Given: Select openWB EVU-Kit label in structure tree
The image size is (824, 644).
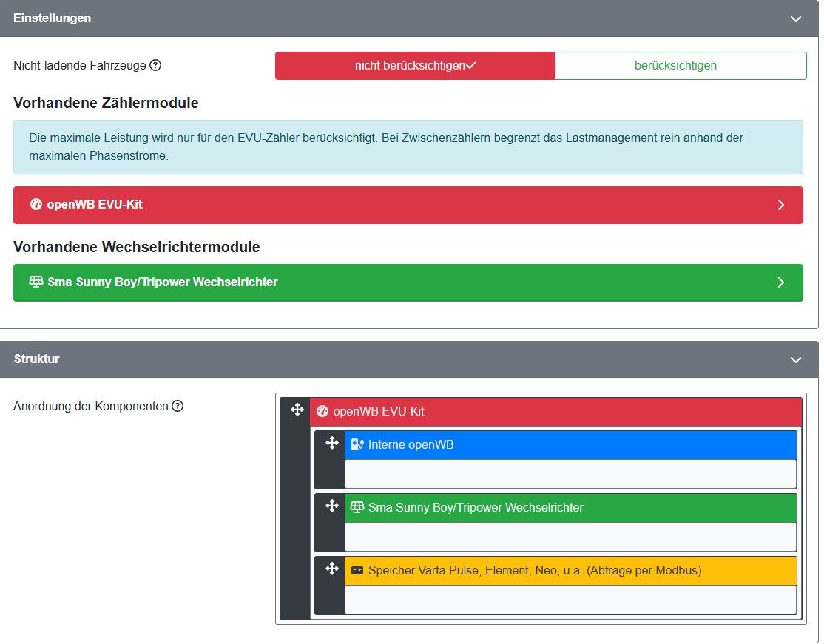Looking at the screenshot, I should (379, 411).
